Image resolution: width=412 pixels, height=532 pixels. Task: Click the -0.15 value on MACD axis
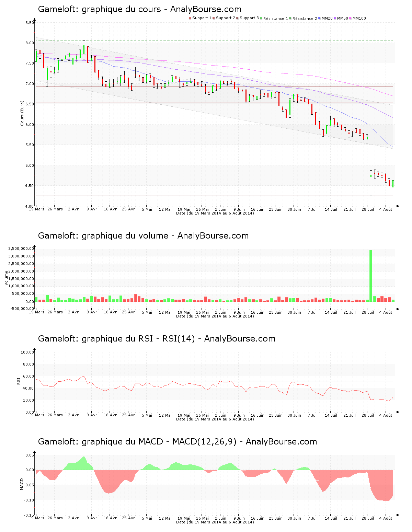tap(29, 515)
